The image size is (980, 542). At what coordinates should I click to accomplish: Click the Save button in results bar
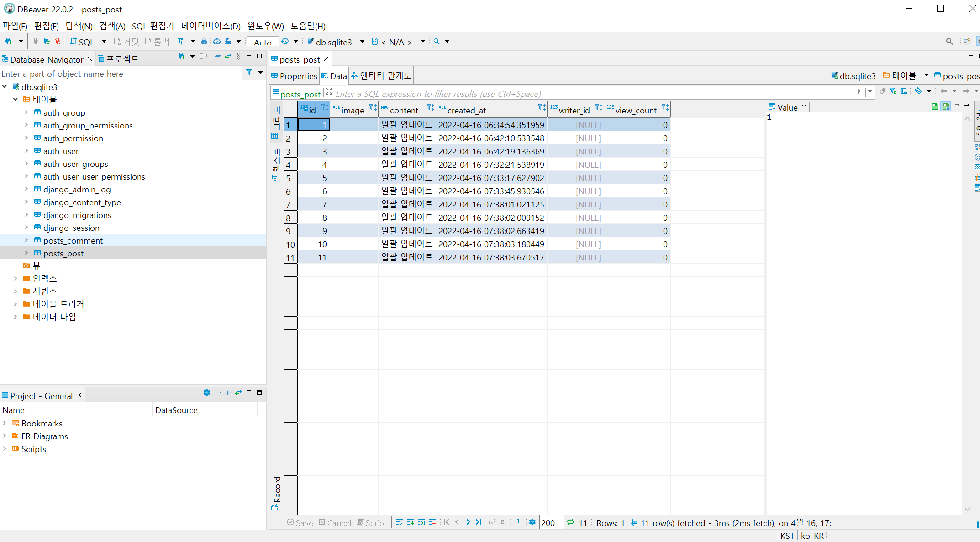[300, 523]
